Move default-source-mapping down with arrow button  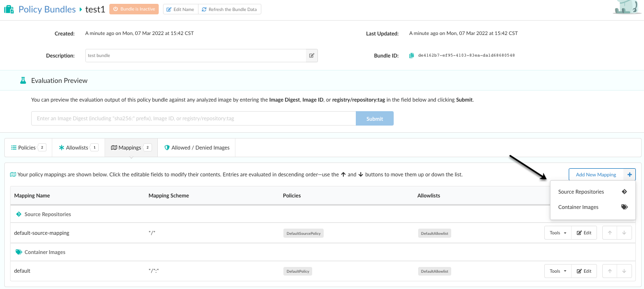coord(624,233)
